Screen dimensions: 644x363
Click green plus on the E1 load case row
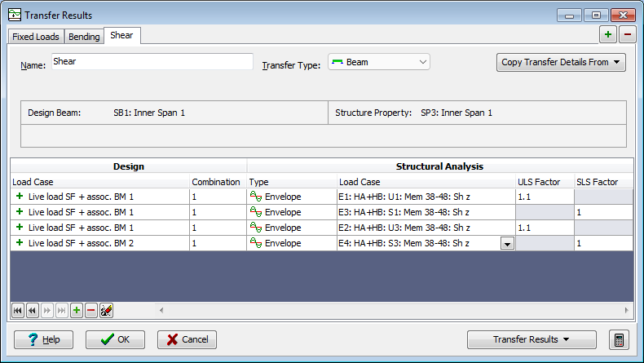20,197
